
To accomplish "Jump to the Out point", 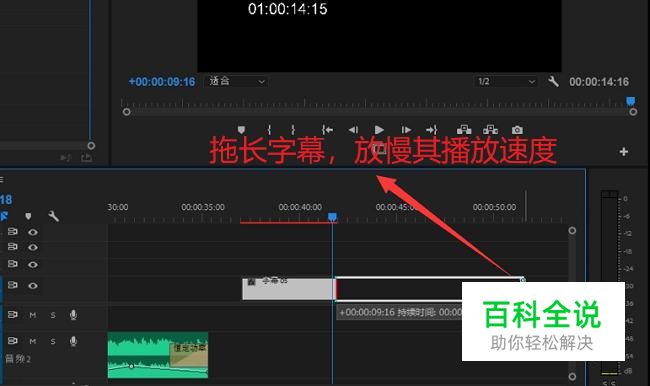I will pos(432,130).
